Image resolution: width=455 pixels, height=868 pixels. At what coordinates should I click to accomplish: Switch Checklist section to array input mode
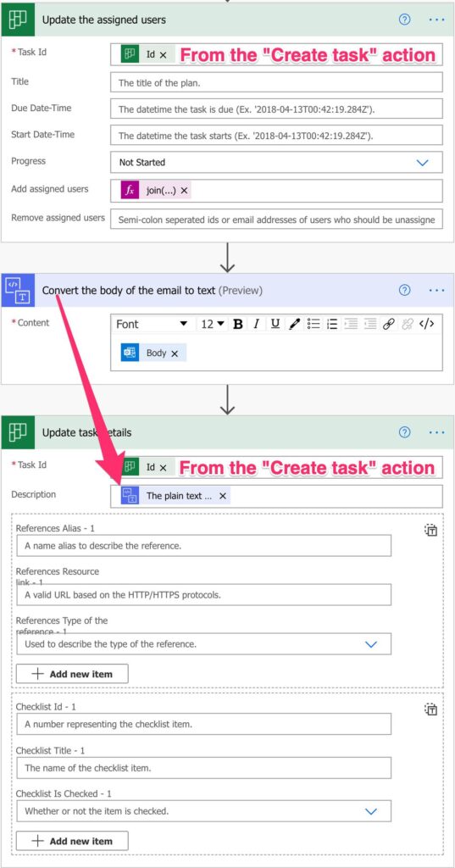tap(431, 709)
